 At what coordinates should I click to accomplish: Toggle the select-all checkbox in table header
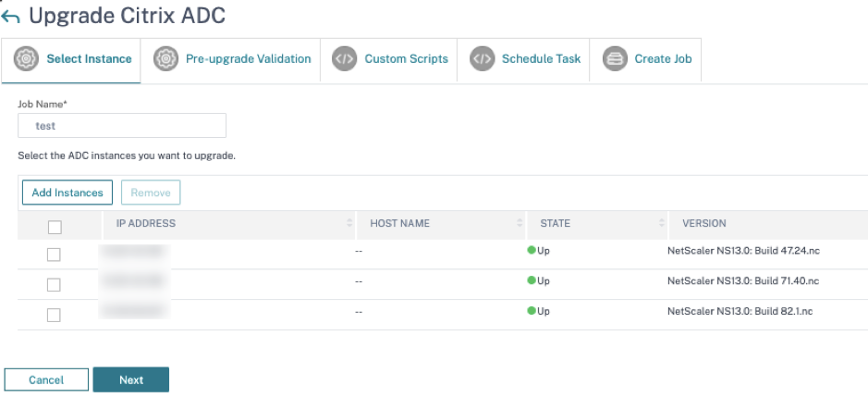point(55,227)
